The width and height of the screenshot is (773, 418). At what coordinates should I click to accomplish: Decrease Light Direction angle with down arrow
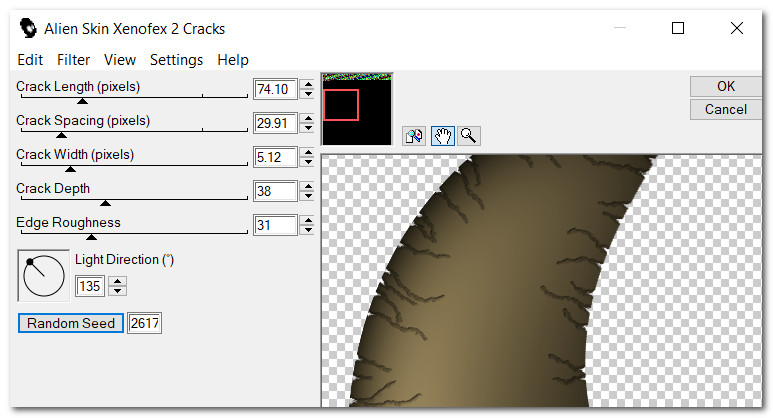[x=118, y=292]
